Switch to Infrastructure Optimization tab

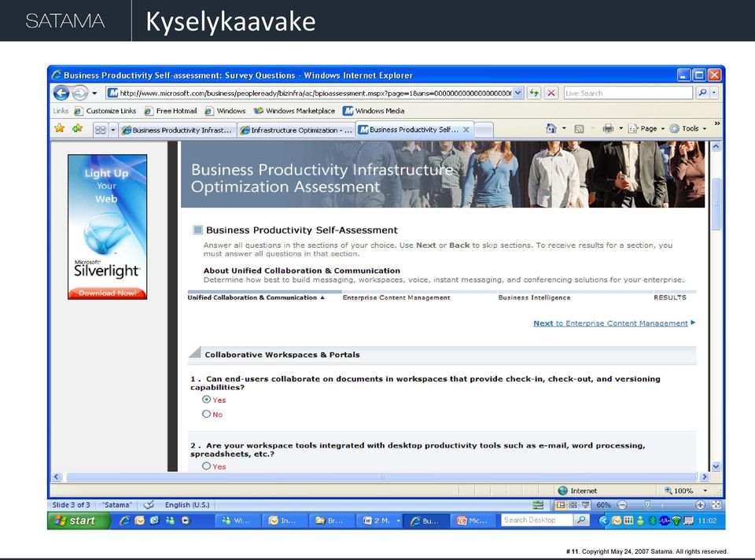296,130
